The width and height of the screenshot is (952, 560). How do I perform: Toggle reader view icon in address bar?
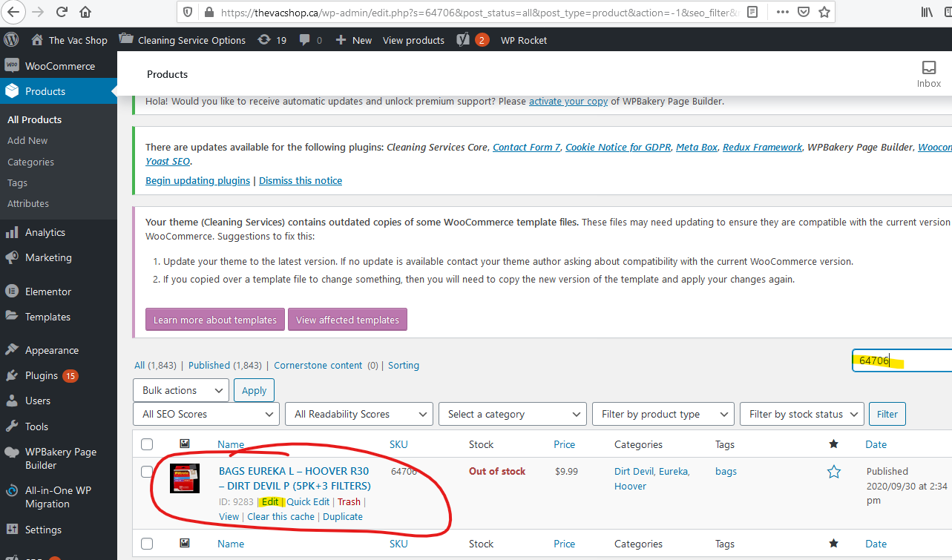[x=752, y=12]
